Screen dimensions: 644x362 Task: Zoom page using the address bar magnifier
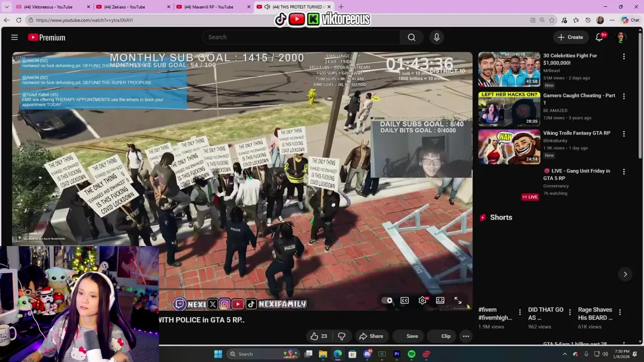point(542,20)
